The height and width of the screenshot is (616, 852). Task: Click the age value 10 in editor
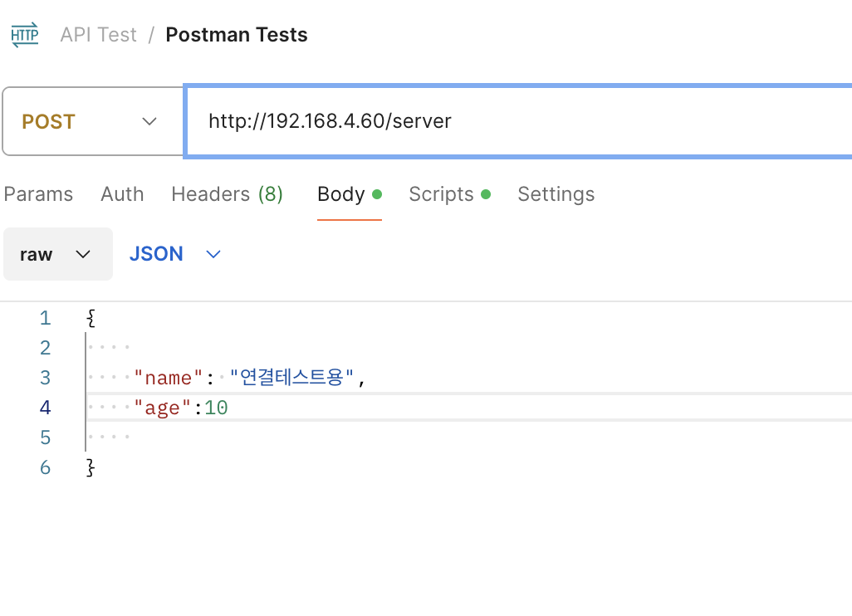coord(216,408)
